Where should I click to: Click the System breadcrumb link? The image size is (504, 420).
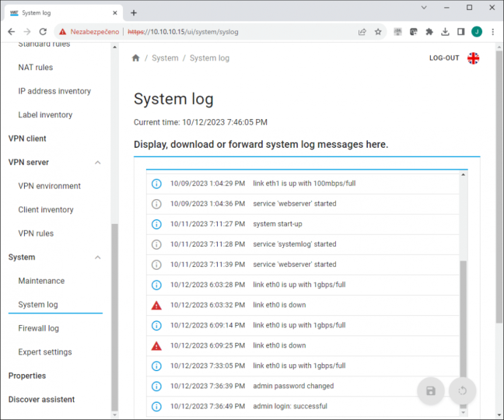point(165,58)
